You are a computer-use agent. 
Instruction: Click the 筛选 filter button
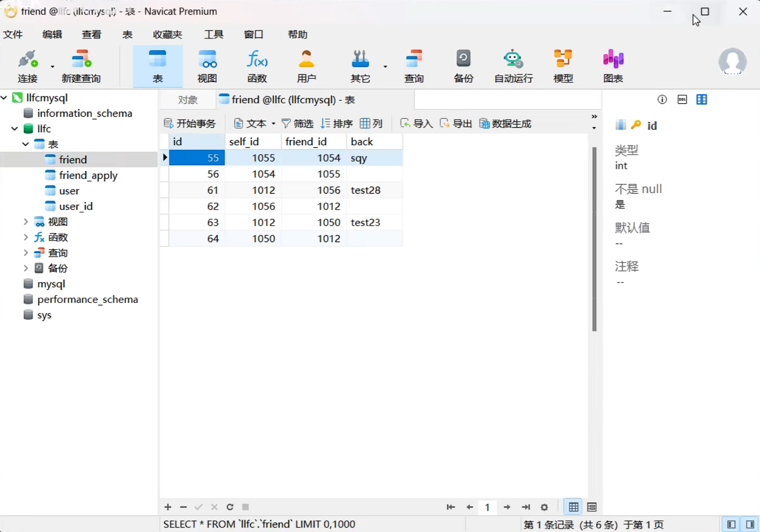point(297,123)
